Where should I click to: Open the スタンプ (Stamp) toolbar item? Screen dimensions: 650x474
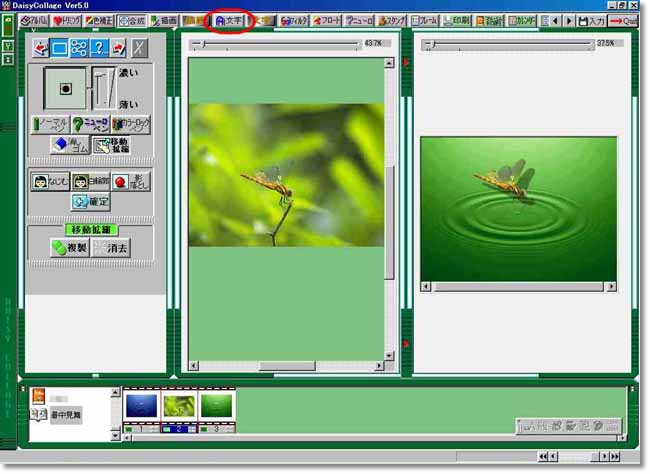click(391, 21)
